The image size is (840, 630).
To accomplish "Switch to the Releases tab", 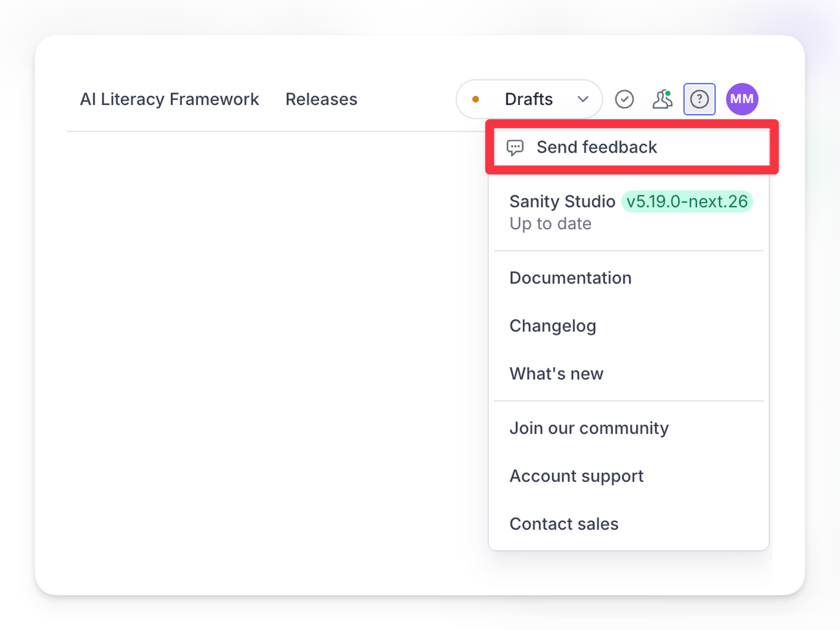I will pyautogui.click(x=321, y=99).
